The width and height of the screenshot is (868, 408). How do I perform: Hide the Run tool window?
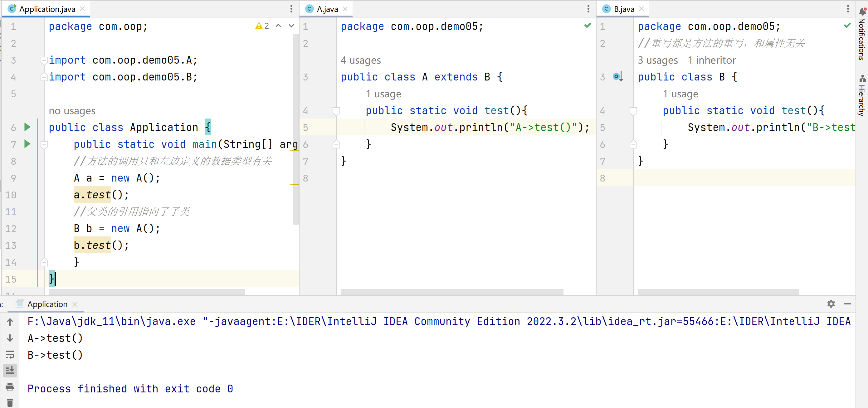847,304
